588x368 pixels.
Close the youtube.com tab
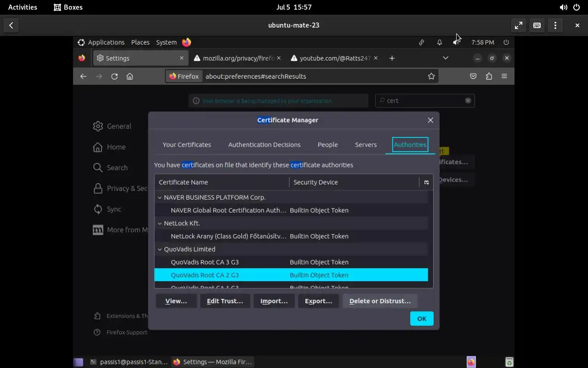click(376, 58)
